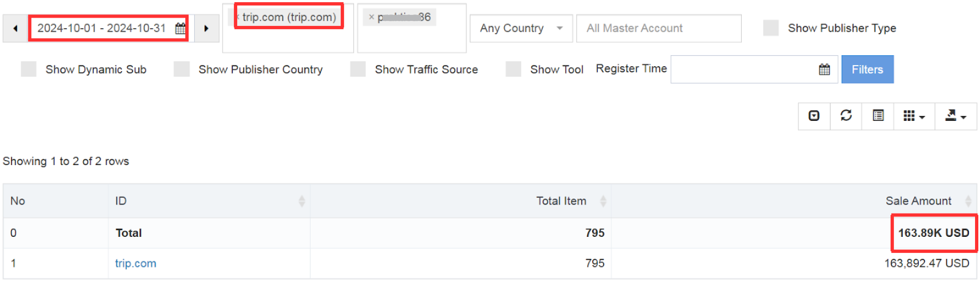Enable Show Dynamic Sub checkbox
980x281 pixels.
[29, 69]
